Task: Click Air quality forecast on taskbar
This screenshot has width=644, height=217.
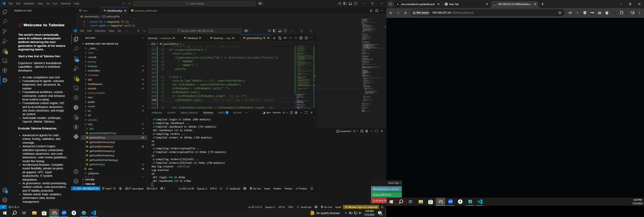Action: click(x=325, y=213)
